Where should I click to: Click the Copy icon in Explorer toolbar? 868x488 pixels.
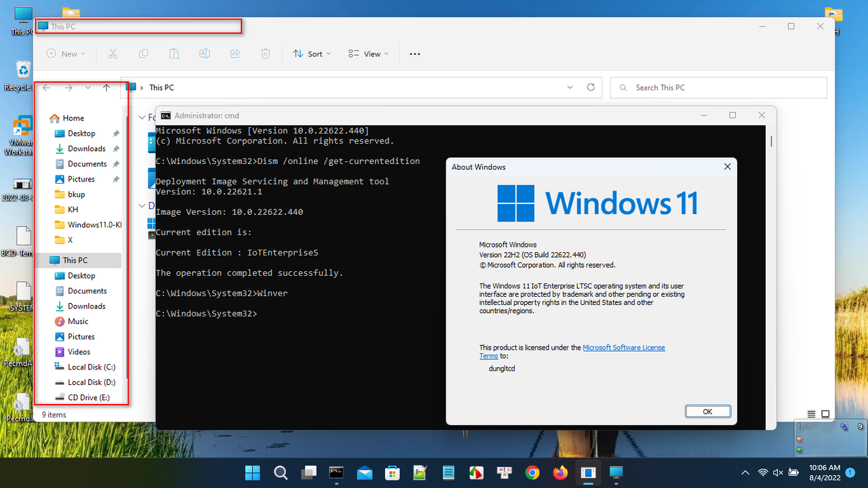[x=144, y=54]
